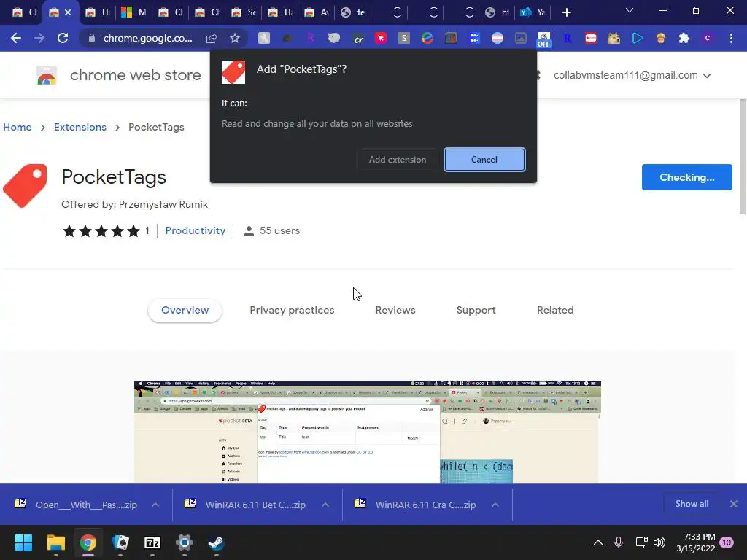Image resolution: width=747 pixels, height=560 pixels.
Task: Click the microphone tray icon
Action: click(619, 542)
